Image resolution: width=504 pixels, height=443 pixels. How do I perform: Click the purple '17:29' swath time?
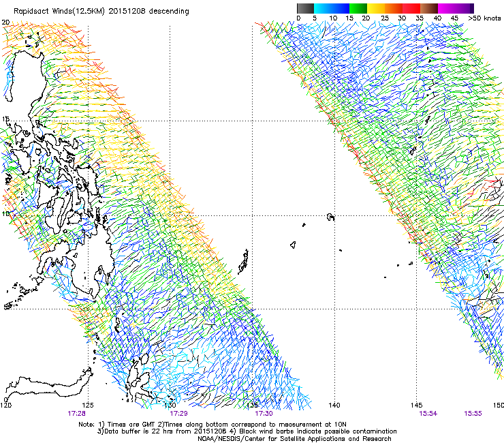[x=178, y=414]
